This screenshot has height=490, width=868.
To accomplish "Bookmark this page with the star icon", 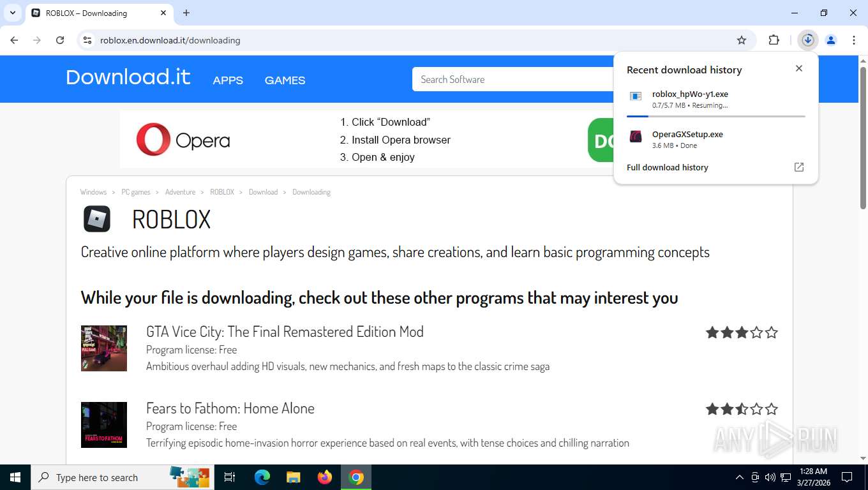I will coord(742,40).
